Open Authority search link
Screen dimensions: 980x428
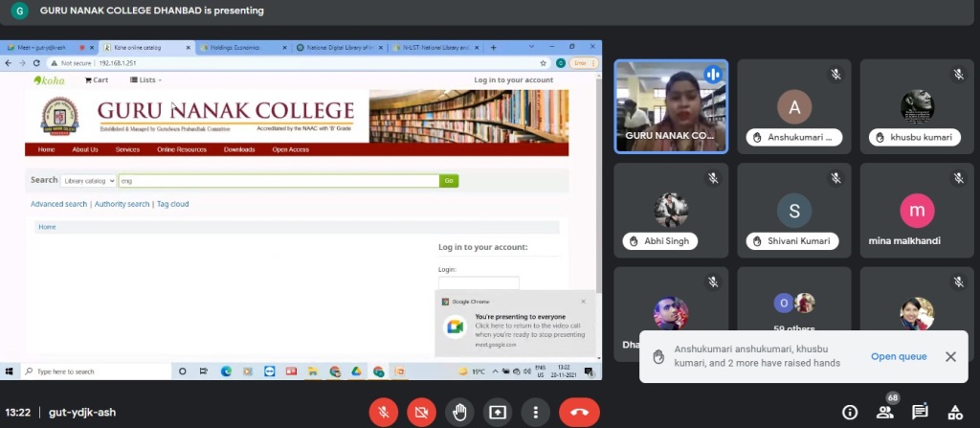(x=122, y=204)
